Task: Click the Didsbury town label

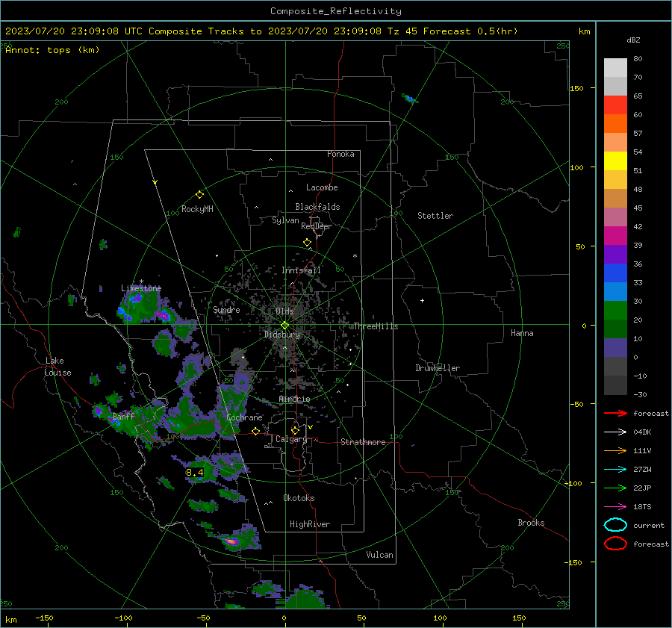Action: coord(281,335)
